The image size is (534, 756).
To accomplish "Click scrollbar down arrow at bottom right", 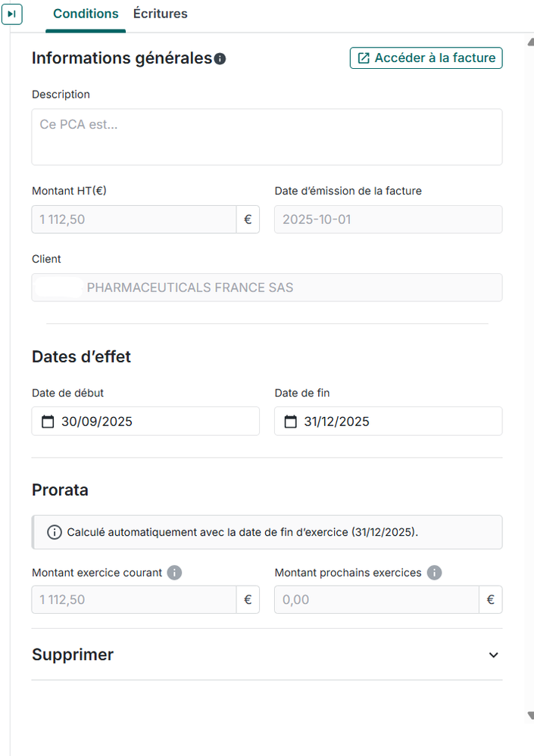I will (529, 714).
